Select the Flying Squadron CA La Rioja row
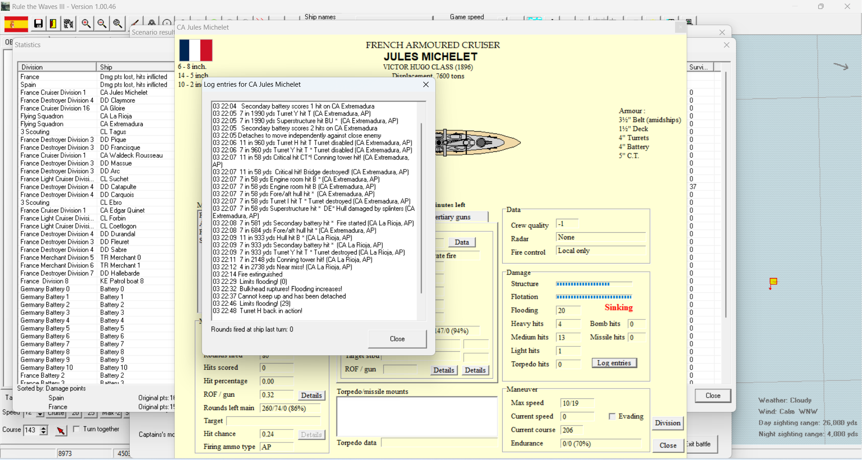 [x=96, y=116]
